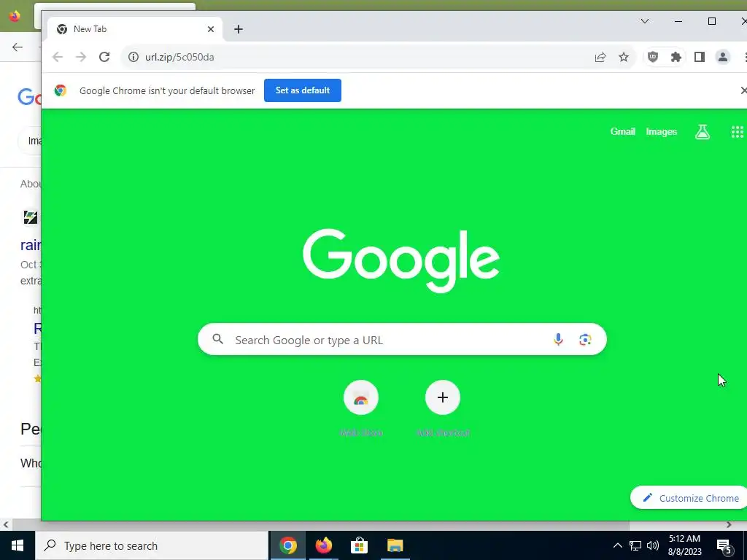This screenshot has height=560, width=747.
Task: Open Search Labs flask icon
Action: coord(703,132)
